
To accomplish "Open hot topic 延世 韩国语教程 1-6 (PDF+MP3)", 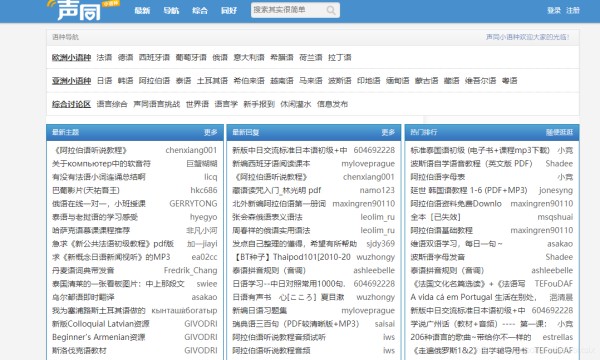I will (x=469, y=190).
